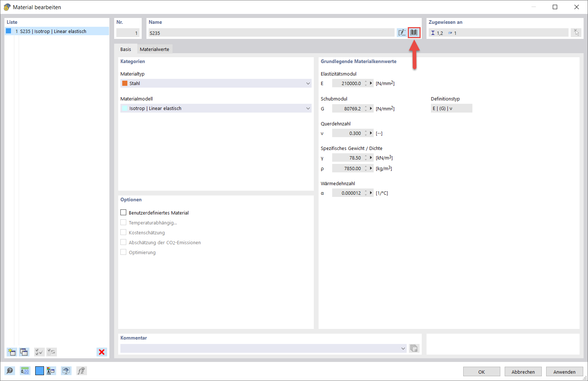Click the E spinner stepper arrows
588x381 pixels.
pos(366,83)
